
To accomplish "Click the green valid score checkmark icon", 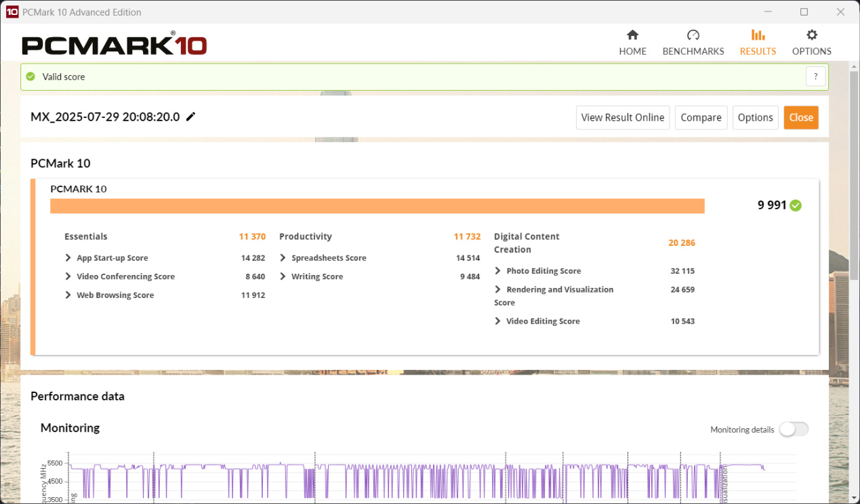I will pos(30,77).
